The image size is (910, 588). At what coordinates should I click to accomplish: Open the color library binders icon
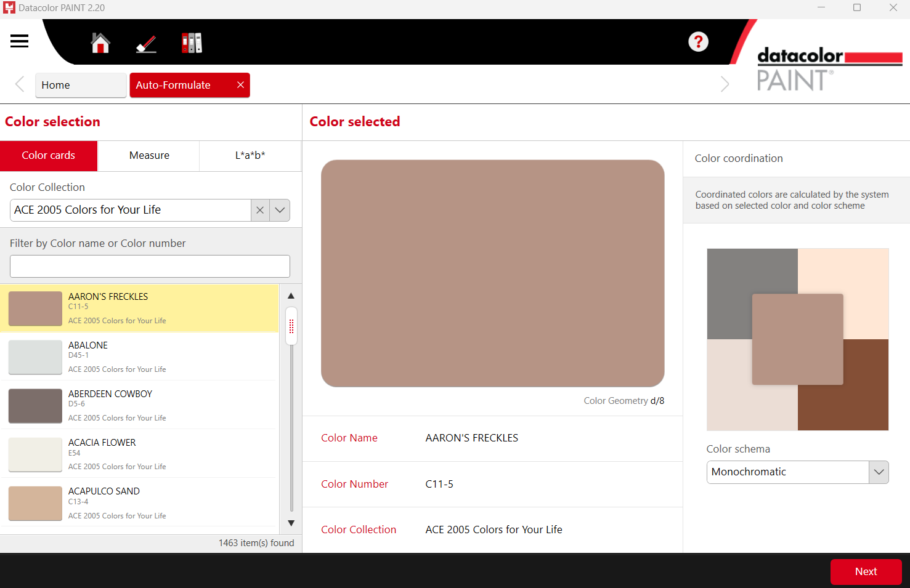coord(192,43)
